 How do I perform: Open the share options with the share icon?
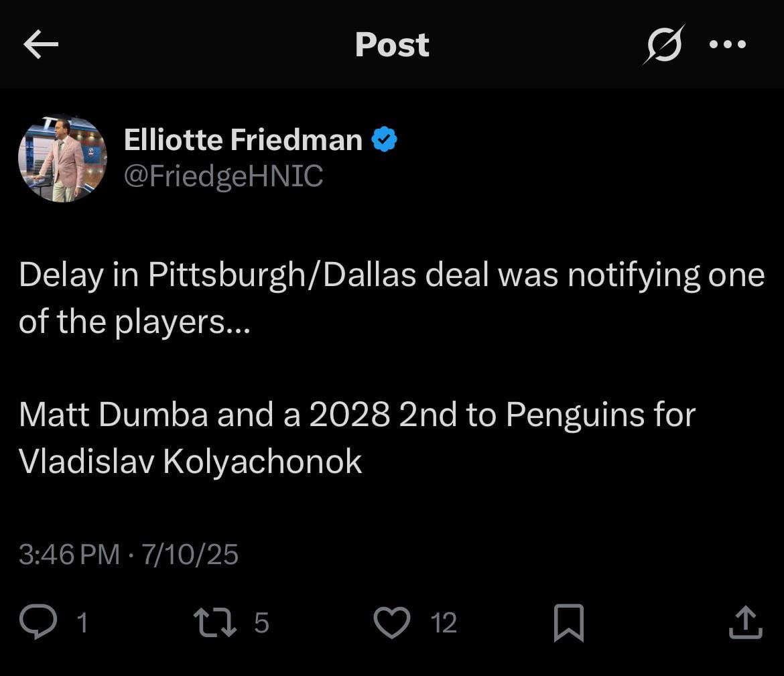pos(746,622)
